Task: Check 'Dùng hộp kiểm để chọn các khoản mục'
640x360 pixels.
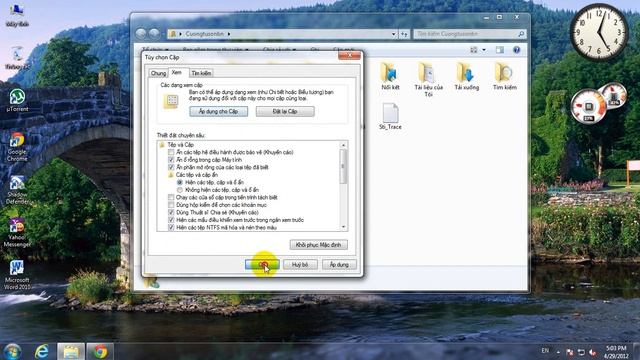Action: click(x=171, y=205)
